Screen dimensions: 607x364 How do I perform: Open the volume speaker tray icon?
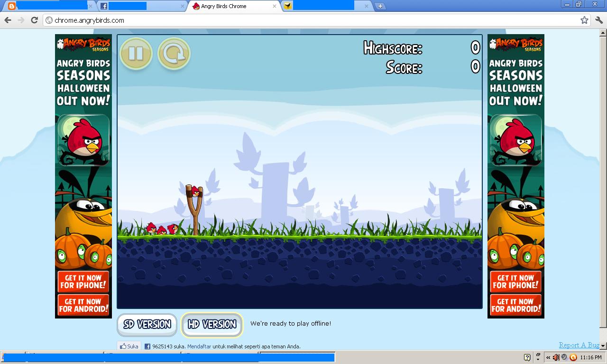pyautogui.click(x=556, y=357)
